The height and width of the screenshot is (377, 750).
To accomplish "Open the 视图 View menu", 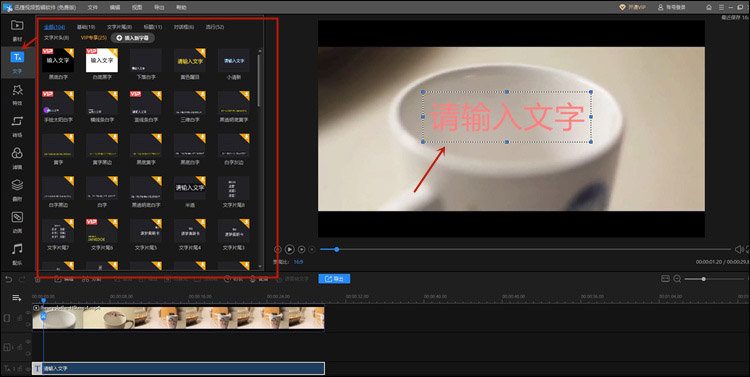I will point(137,8).
